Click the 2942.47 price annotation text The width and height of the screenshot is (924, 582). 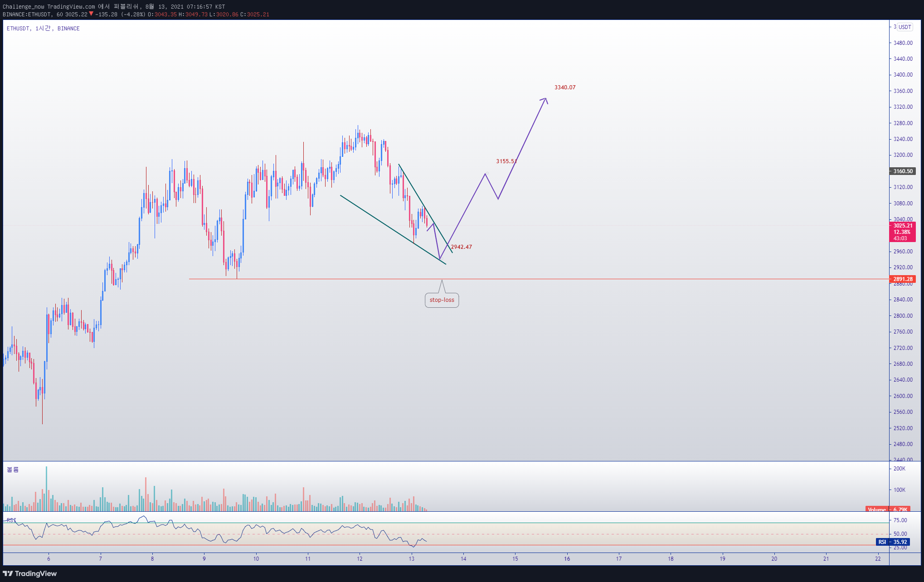(x=461, y=247)
